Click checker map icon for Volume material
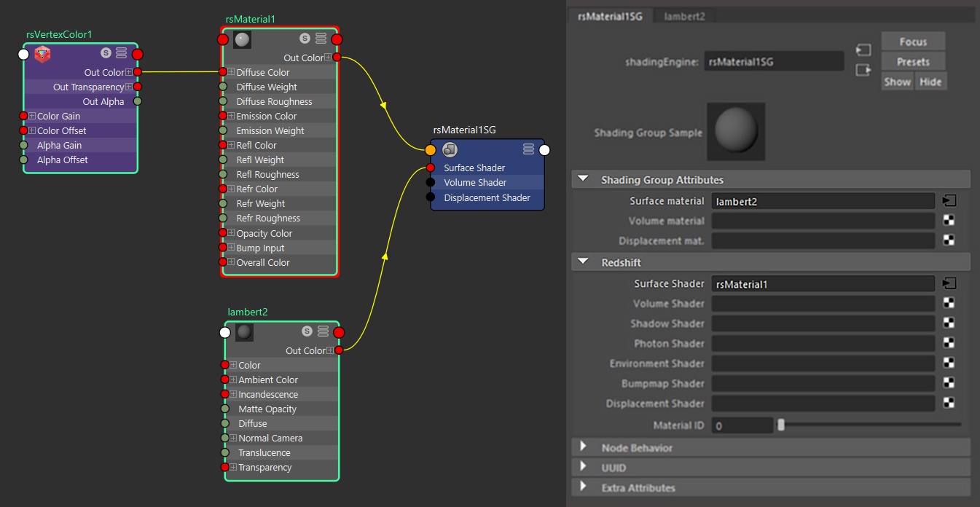980x507 pixels. [949, 221]
